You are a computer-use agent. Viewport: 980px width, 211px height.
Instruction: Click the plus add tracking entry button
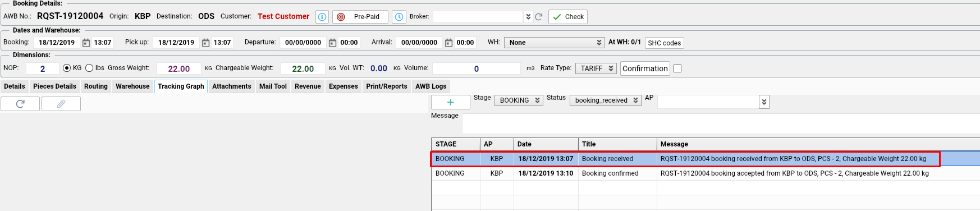(x=450, y=102)
